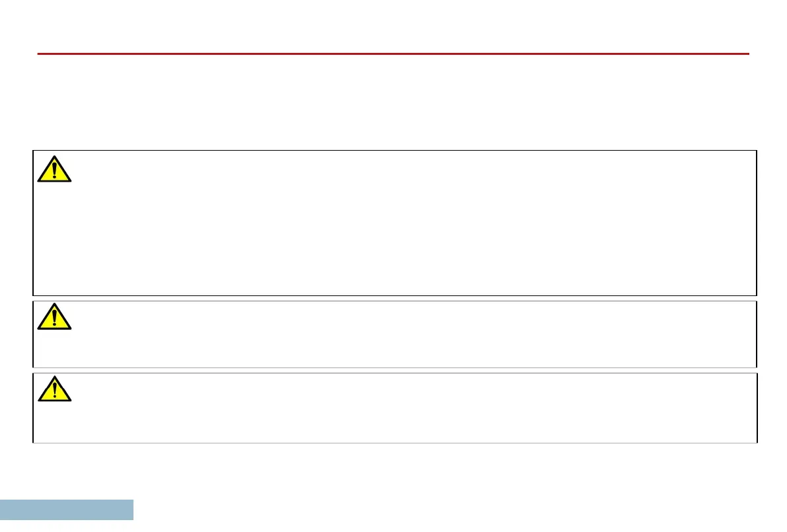Click the dark red horizontal header line
The image size is (787, 532).
[393, 54]
